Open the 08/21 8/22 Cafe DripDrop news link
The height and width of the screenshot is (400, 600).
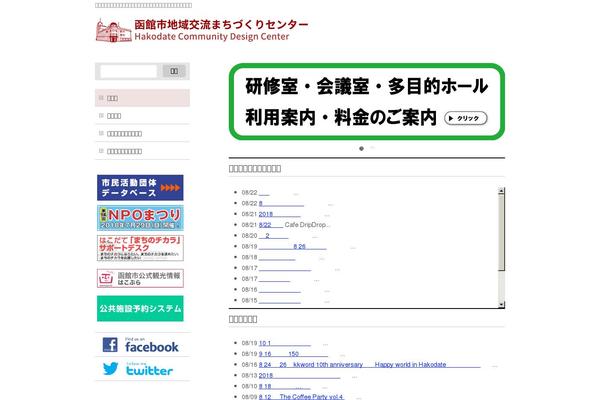click(271, 225)
